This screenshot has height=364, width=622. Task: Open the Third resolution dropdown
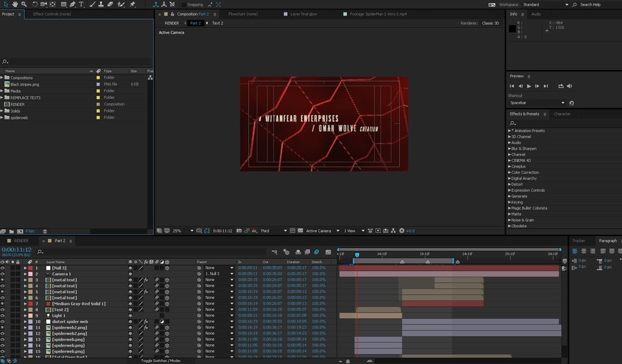[x=274, y=231]
